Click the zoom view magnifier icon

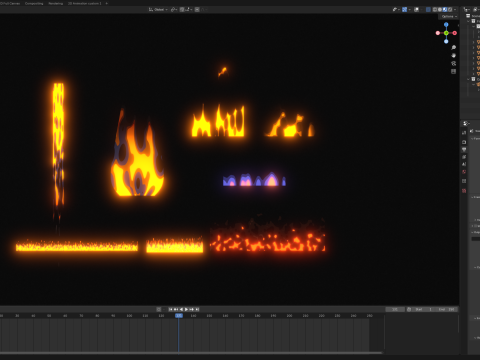(x=453, y=48)
